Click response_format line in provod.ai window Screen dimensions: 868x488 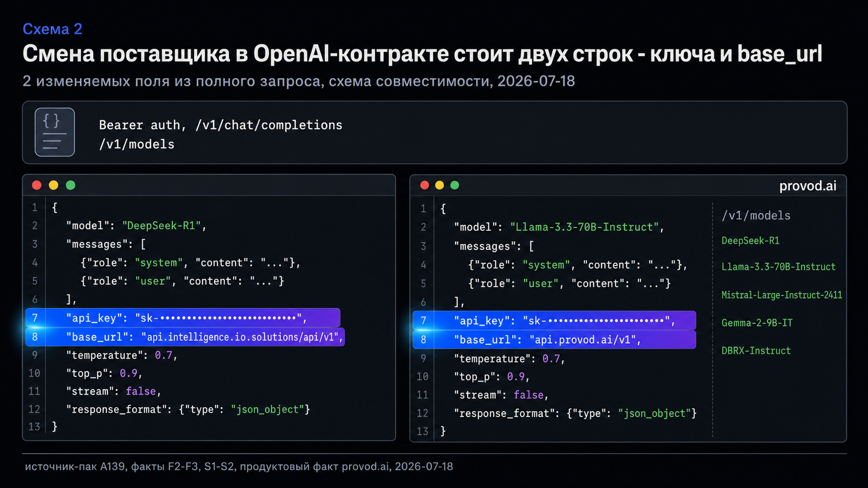[575, 414]
